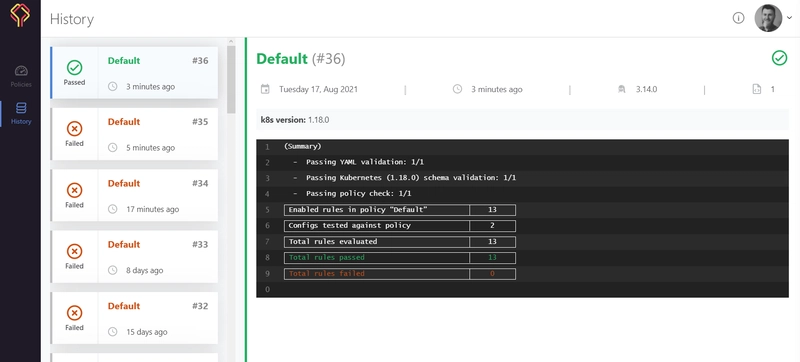Screen dimensions: 800x362
Task: Click the Enabled rules in policy "Default" row
Action: pyautogui.click(x=399, y=210)
